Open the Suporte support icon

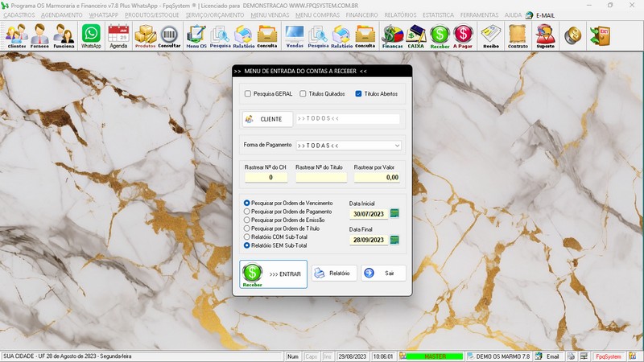pyautogui.click(x=546, y=36)
